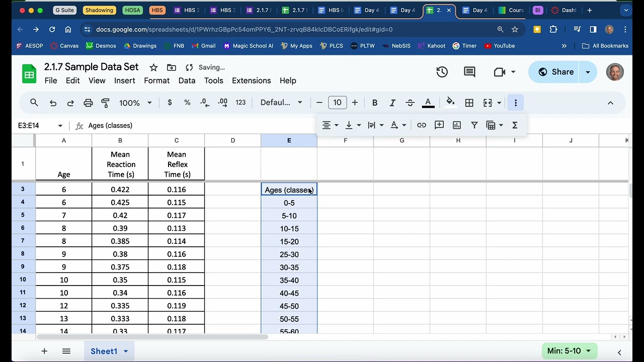Open the Edit menu
Screen dimensions: 644x362
click(x=72, y=80)
